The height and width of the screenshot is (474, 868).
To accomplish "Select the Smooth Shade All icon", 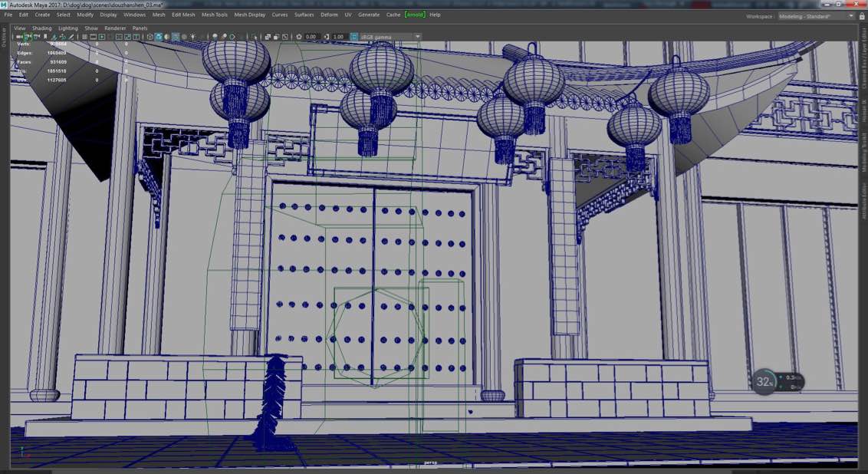I will click(158, 37).
